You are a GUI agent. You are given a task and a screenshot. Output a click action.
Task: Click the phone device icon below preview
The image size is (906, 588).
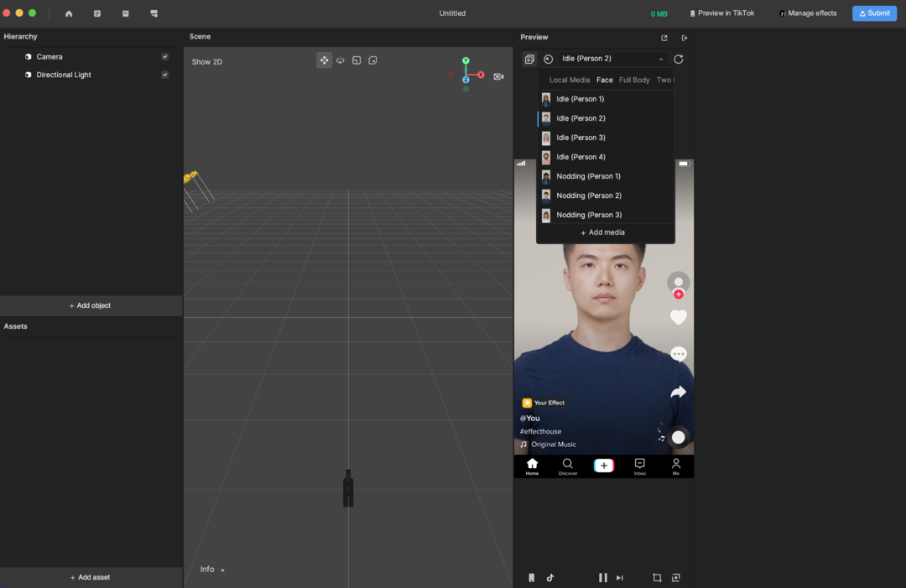click(x=532, y=578)
